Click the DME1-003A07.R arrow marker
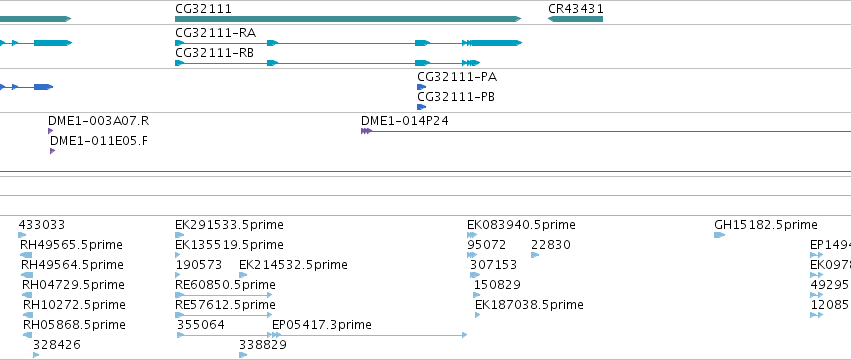851x360 pixels. 50,131
